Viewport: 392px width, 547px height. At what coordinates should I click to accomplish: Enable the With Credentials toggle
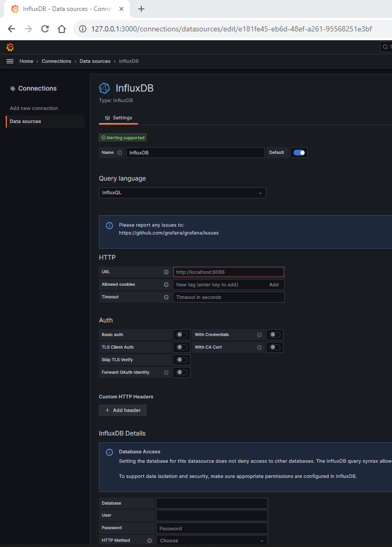pos(275,335)
